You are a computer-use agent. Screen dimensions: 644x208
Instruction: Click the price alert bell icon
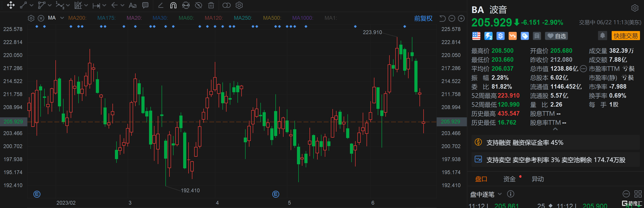pyautogui.click(x=602, y=36)
